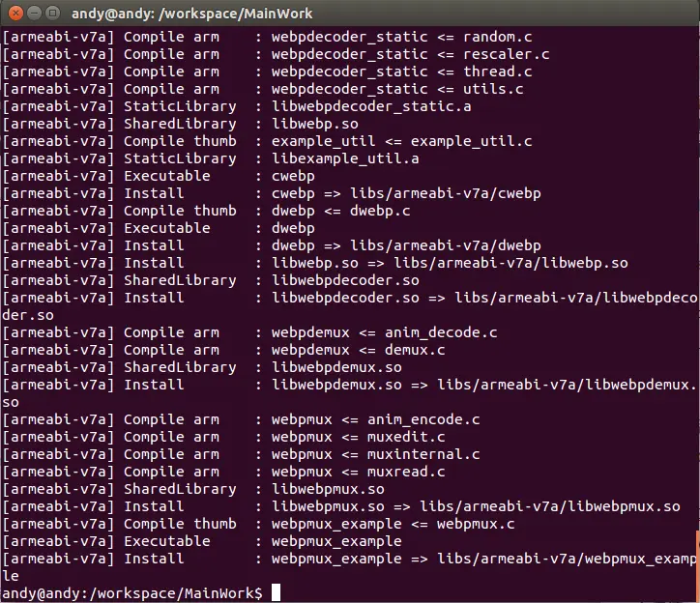The height and width of the screenshot is (603, 700).
Task: Click dwebp => libs/armeabi-v7a/dwebp text
Action: point(406,245)
